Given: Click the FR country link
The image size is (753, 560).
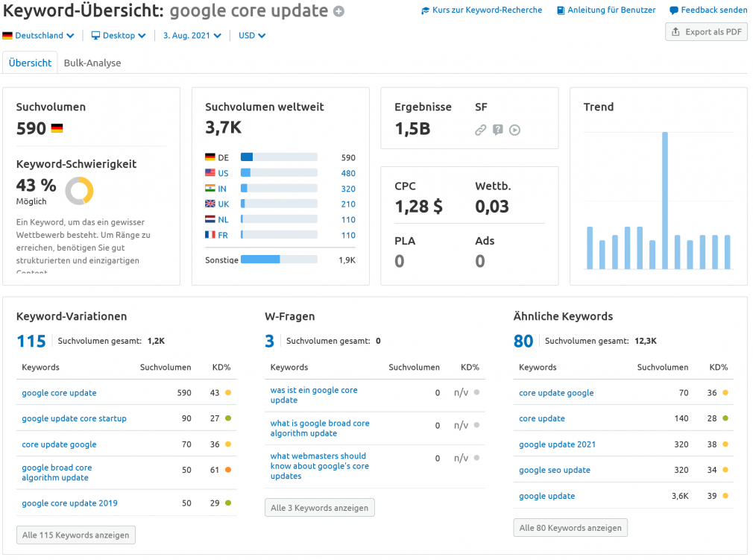Looking at the screenshot, I should click(223, 236).
